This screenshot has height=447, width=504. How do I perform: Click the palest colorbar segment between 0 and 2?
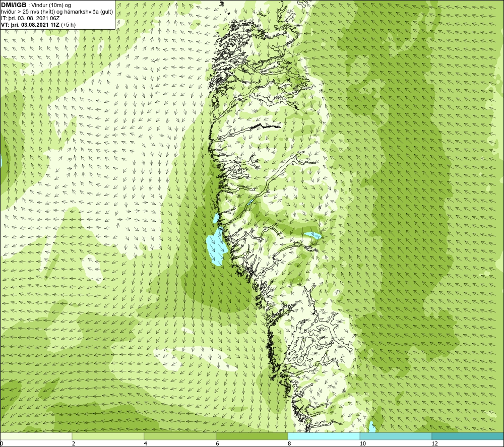pos(36,436)
